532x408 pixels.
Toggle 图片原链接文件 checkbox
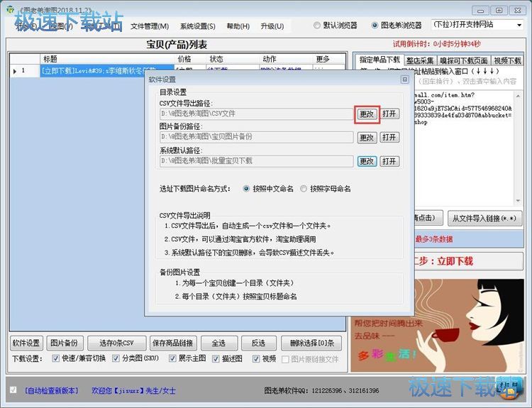[x=285, y=359]
